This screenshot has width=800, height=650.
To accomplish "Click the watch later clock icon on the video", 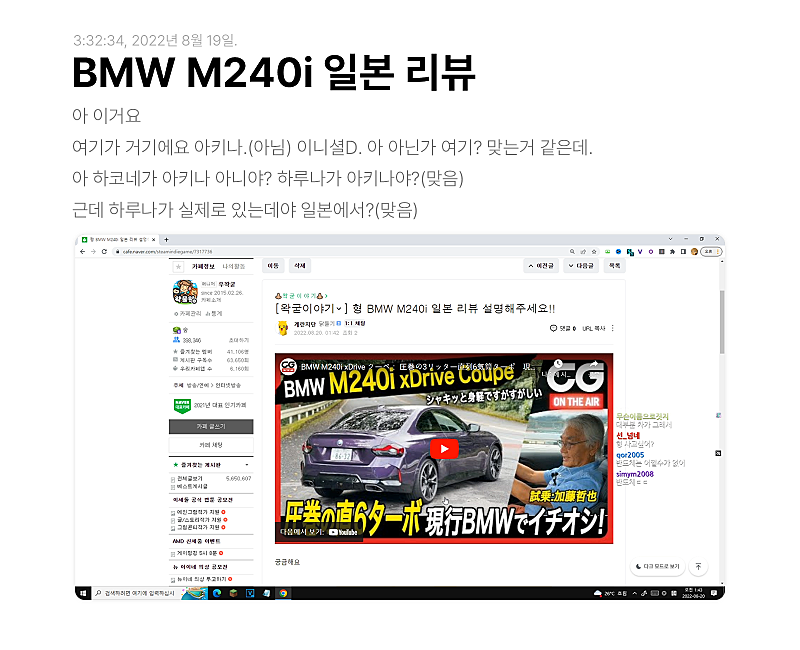I will 558,364.
